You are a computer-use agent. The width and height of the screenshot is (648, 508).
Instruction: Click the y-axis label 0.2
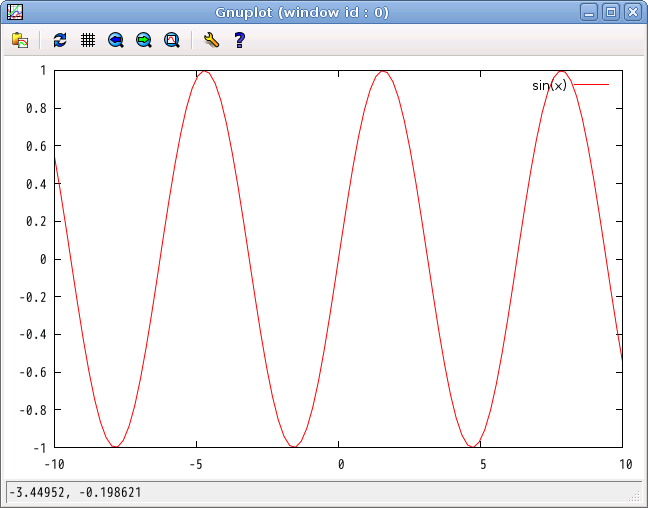pyautogui.click(x=36, y=222)
